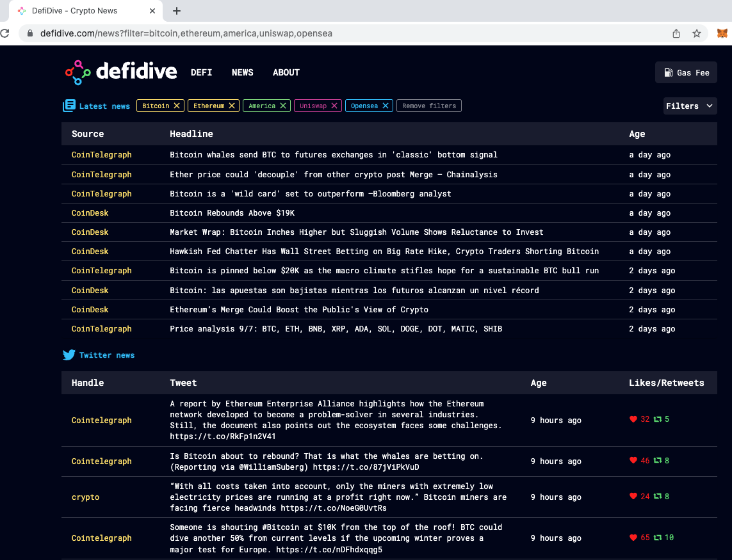The image size is (732, 560).
Task: Open the ABOUT page
Action: pos(286,72)
